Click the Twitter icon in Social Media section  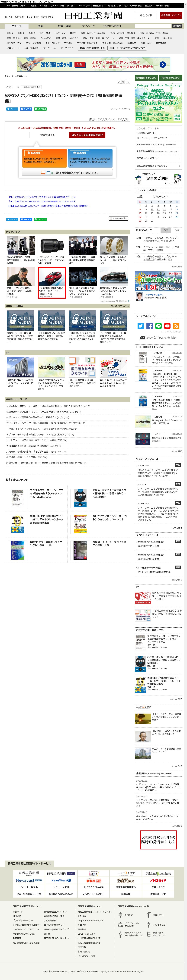pos(141,326)
